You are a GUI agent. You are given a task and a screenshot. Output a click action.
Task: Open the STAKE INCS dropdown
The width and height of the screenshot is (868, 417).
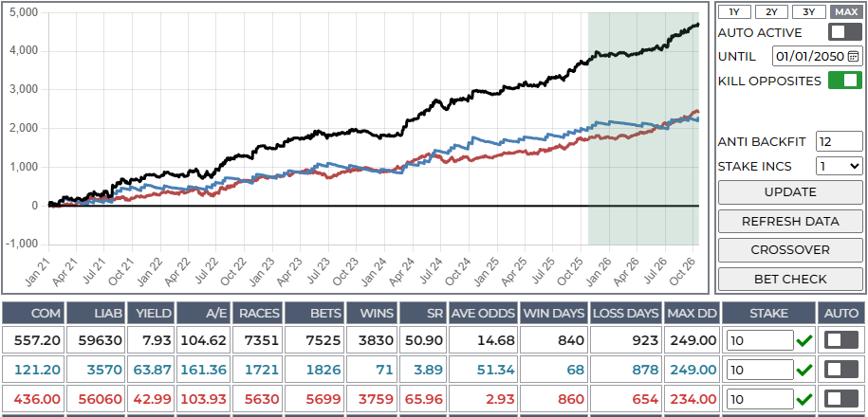pos(840,166)
